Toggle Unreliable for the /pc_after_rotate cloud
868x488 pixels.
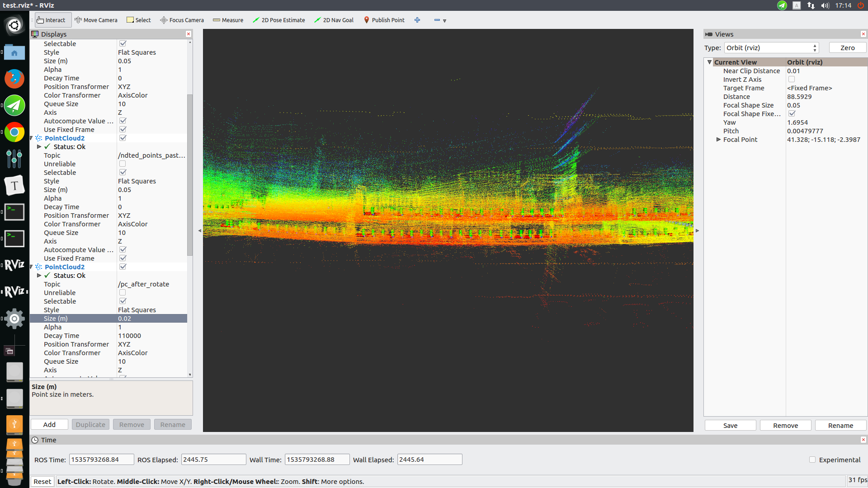[x=123, y=293]
